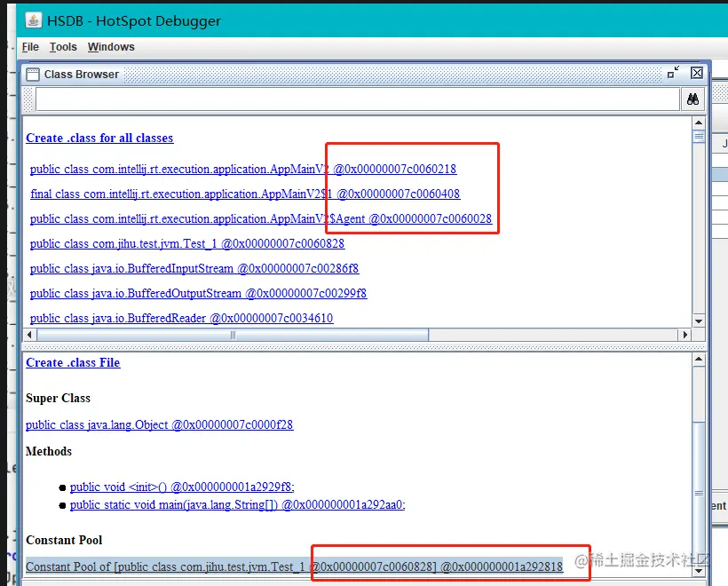This screenshot has width=728, height=586.
Task: Click the 'Super Class' heading
Action: pyautogui.click(x=58, y=399)
